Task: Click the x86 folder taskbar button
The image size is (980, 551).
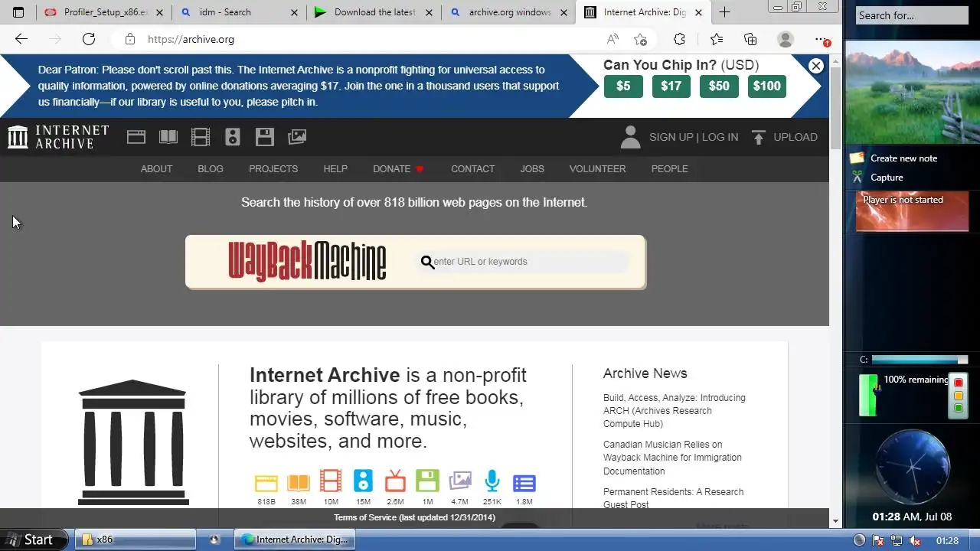Action: pos(134,540)
